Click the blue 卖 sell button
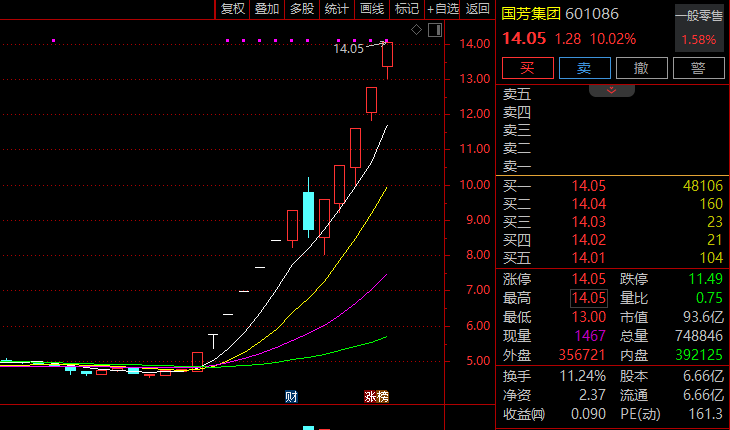Image resolution: width=730 pixels, height=430 pixels. [584, 68]
